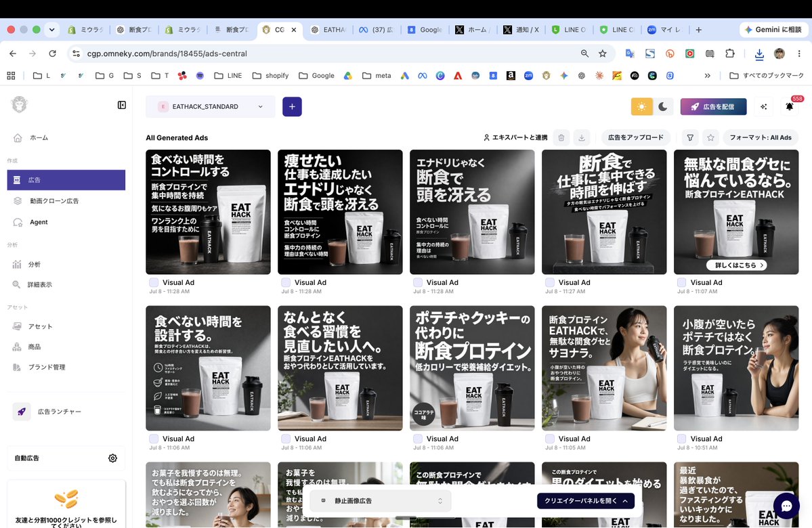Viewport: 812px width, 528px height.
Task: Click the star favorites filter icon
Action: pos(710,137)
